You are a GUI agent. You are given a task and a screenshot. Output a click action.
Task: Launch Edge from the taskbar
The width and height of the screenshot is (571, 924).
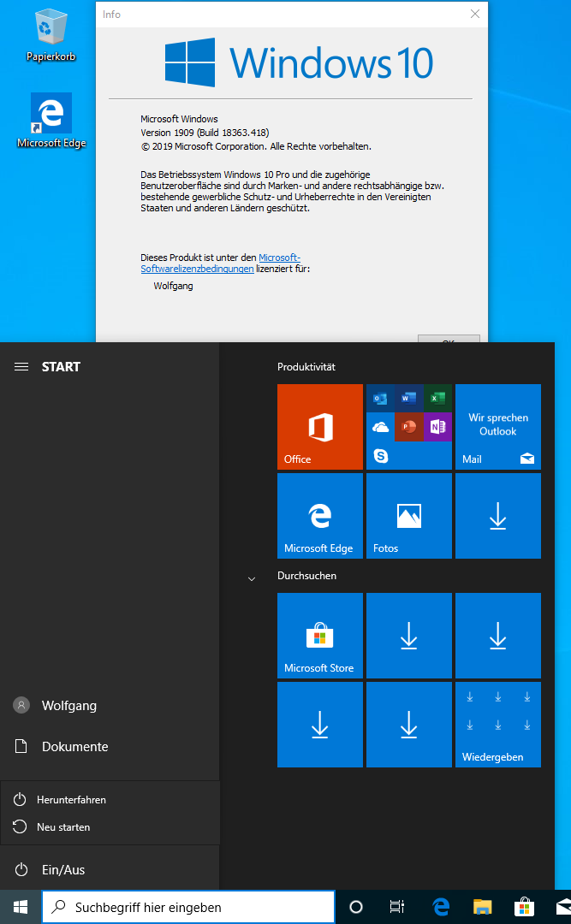point(441,907)
